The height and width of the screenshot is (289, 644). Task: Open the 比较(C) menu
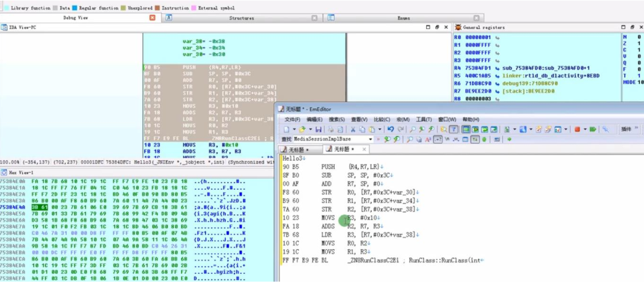point(381,120)
